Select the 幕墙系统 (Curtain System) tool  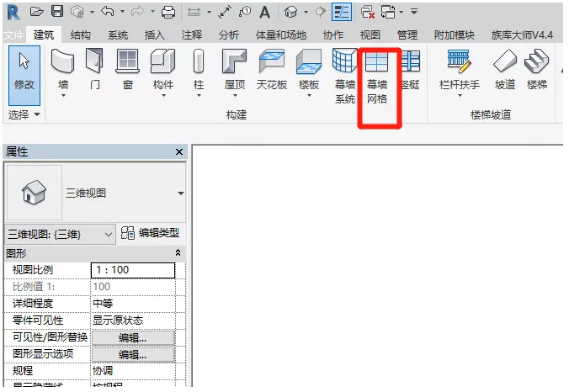pos(345,77)
